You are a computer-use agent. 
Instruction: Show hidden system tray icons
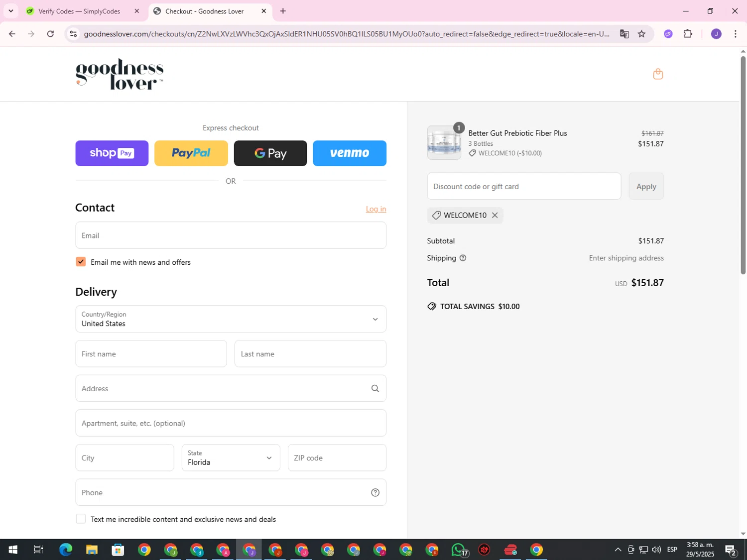618,550
